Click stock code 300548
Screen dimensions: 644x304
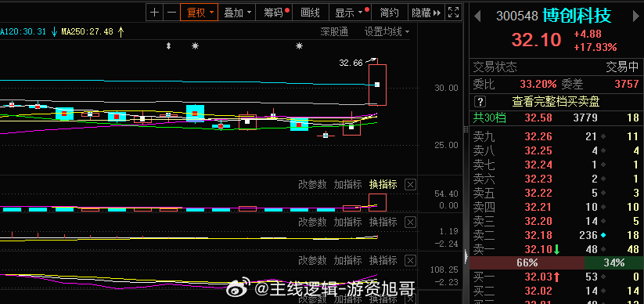(x=517, y=16)
